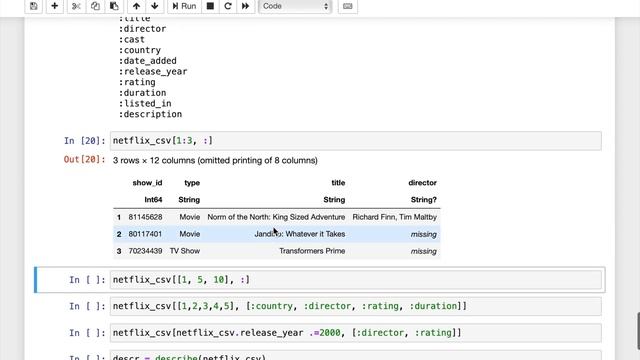The height and width of the screenshot is (360, 640).
Task: Run the selected cell
Action: 184,6
